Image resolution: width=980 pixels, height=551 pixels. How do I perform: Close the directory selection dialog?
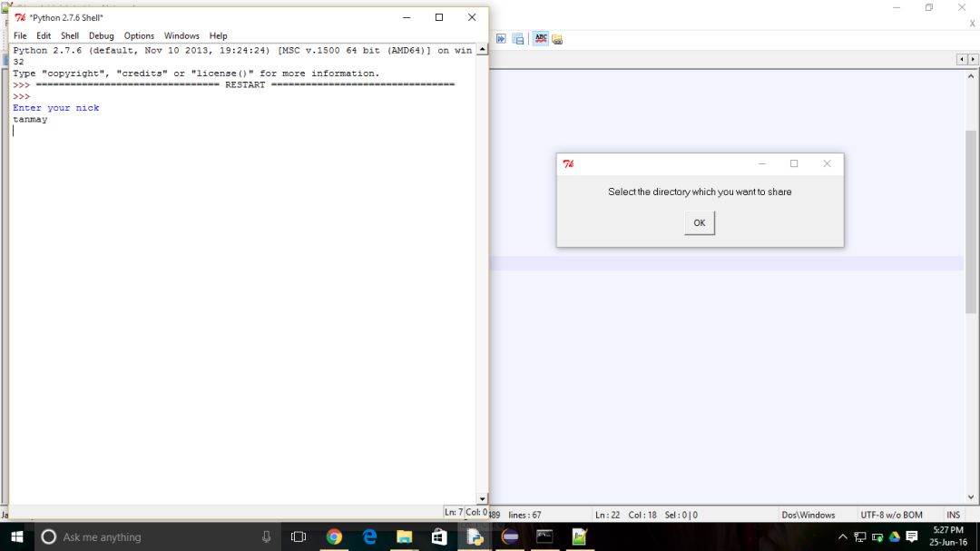pyautogui.click(x=827, y=164)
